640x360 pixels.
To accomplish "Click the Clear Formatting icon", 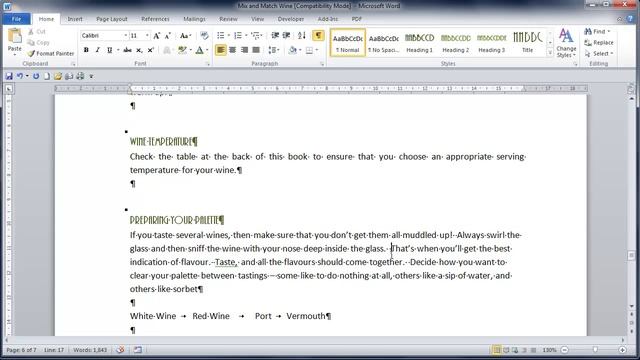I will [204, 36].
